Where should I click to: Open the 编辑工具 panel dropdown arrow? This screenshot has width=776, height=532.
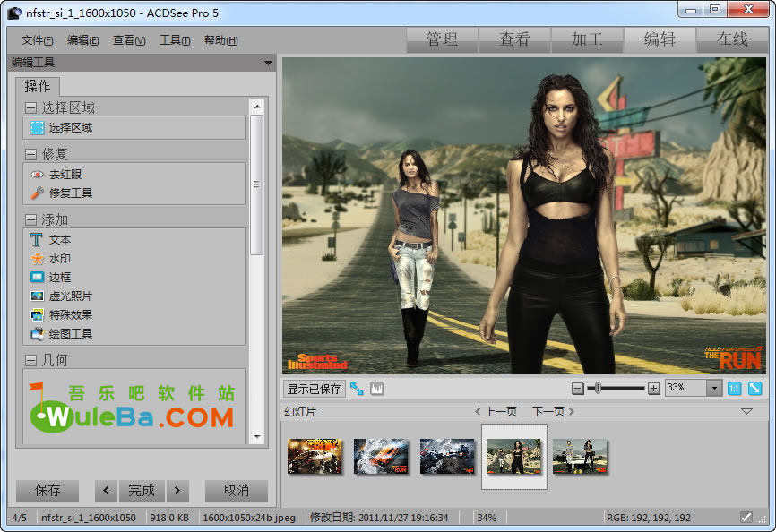coord(268,63)
